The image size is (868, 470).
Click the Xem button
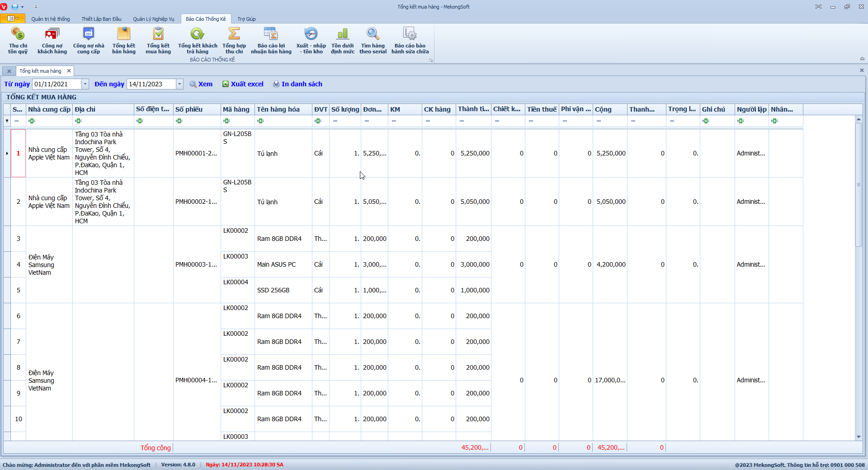(x=201, y=84)
